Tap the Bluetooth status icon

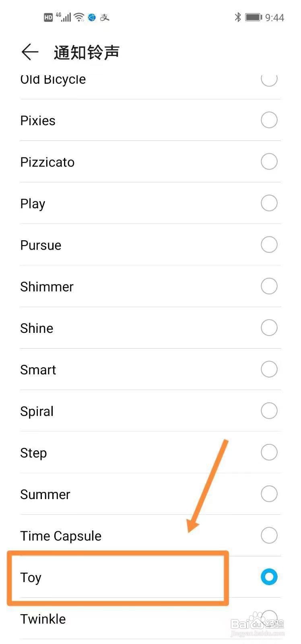click(x=238, y=17)
